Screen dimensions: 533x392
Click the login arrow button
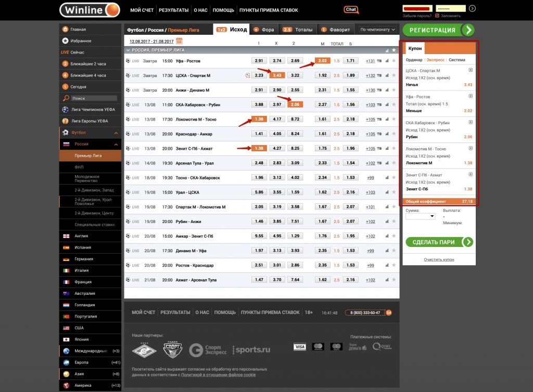472,8
